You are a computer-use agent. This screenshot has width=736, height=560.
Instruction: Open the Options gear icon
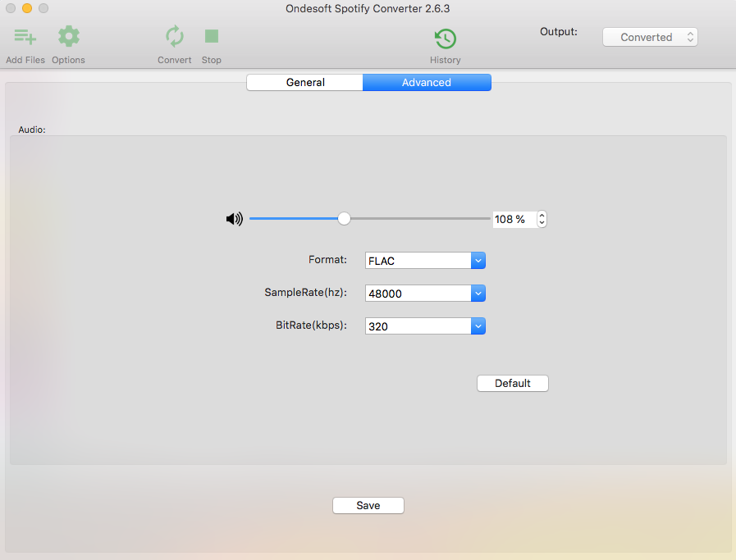pos(69,37)
